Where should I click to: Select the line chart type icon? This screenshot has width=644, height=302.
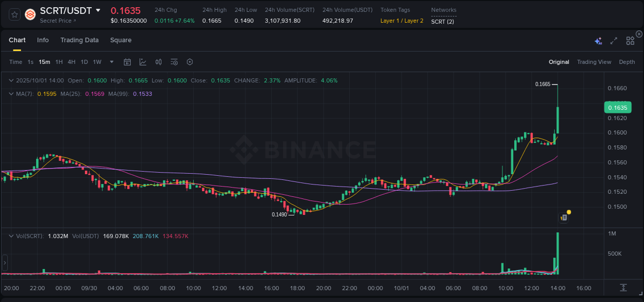pyautogui.click(x=143, y=61)
